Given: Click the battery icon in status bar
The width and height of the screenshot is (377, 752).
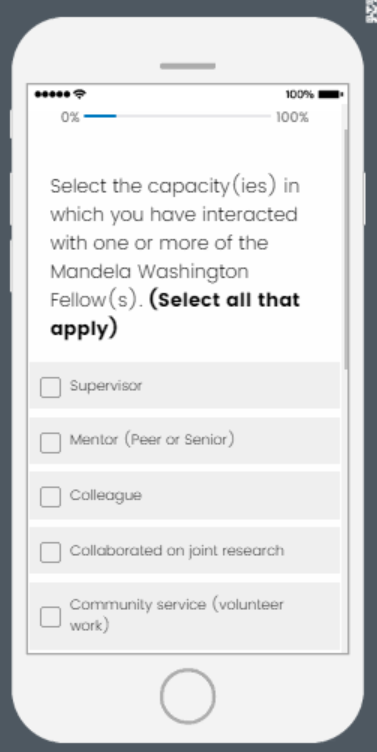Looking at the screenshot, I should pyautogui.click(x=330, y=94).
